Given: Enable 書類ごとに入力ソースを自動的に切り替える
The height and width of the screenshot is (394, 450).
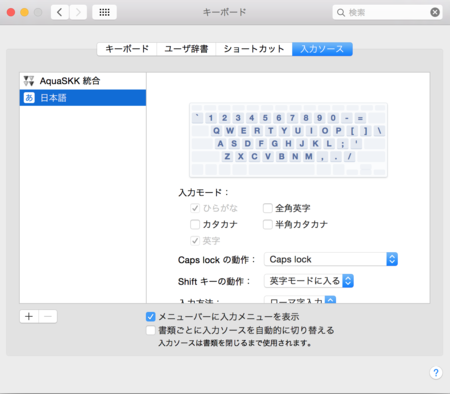Looking at the screenshot, I should click(x=151, y=330).
